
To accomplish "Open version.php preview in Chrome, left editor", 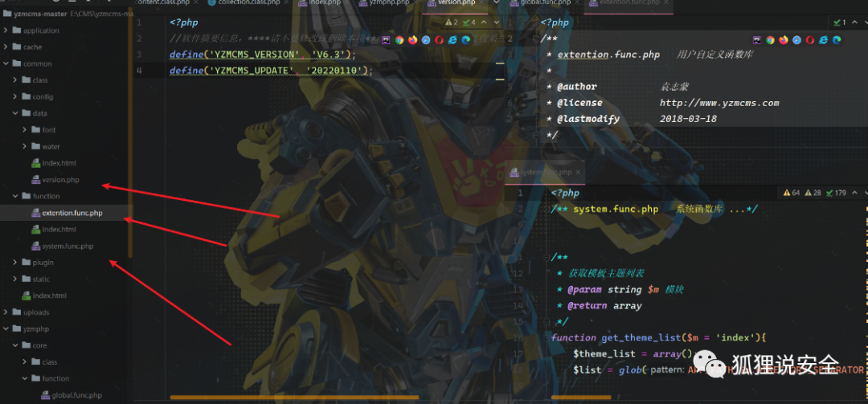I will pyautogui.click(x=399, y=40).
